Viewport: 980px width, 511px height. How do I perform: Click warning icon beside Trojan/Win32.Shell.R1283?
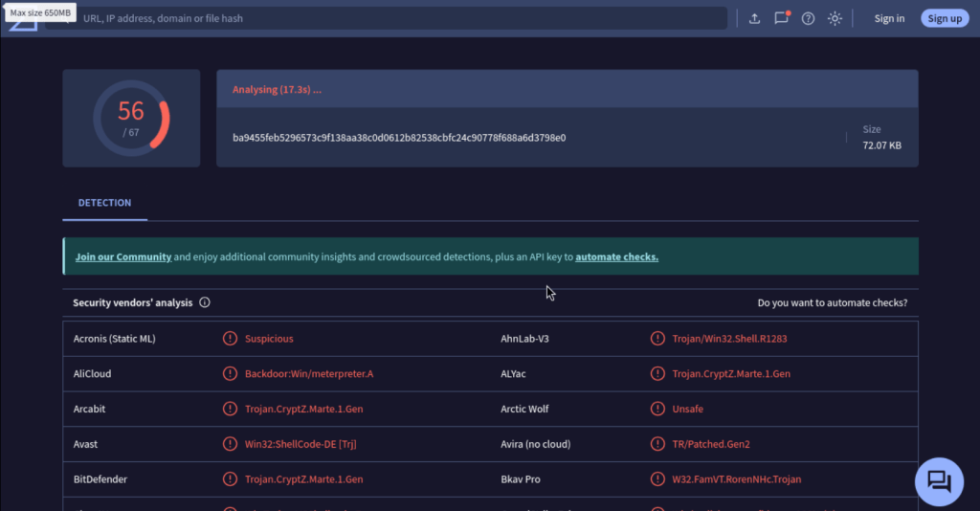click(x=657, y=339)
